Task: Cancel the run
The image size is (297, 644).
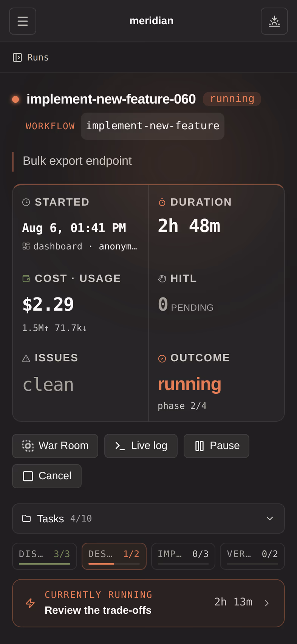Action: click(47, 476)
